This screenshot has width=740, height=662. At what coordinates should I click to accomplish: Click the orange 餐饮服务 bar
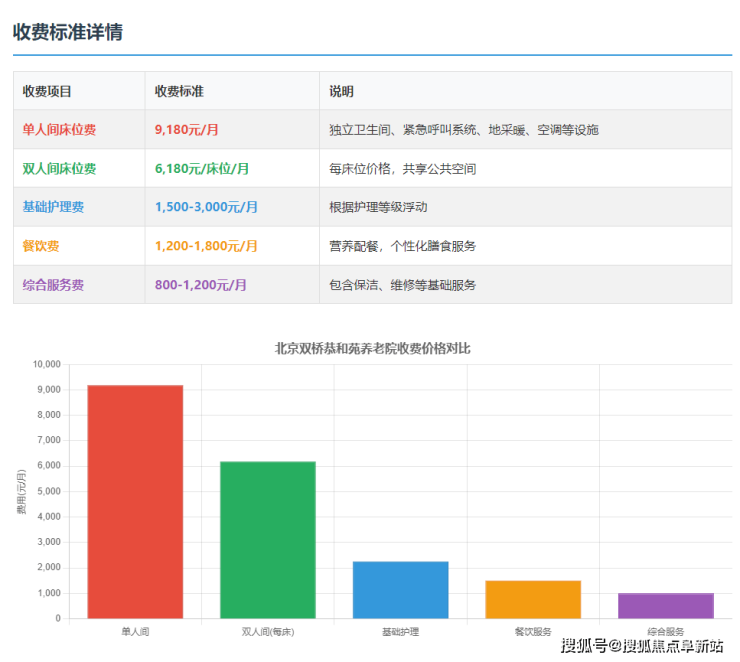(533, 599)
